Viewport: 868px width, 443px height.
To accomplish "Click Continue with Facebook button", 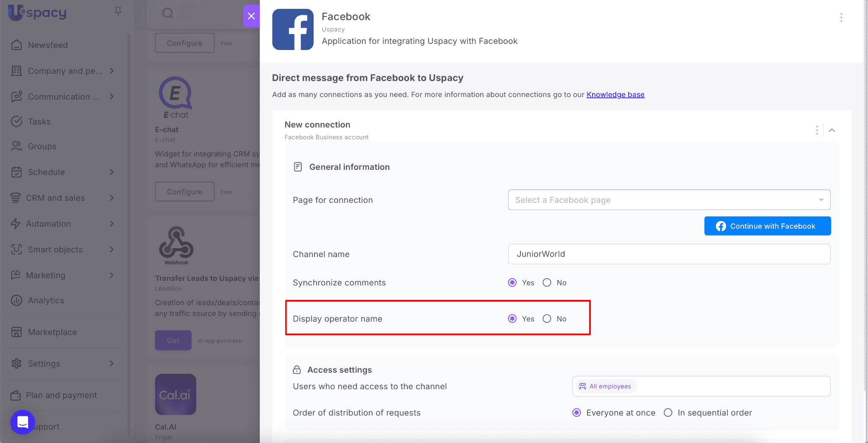I will coord(767,226).
